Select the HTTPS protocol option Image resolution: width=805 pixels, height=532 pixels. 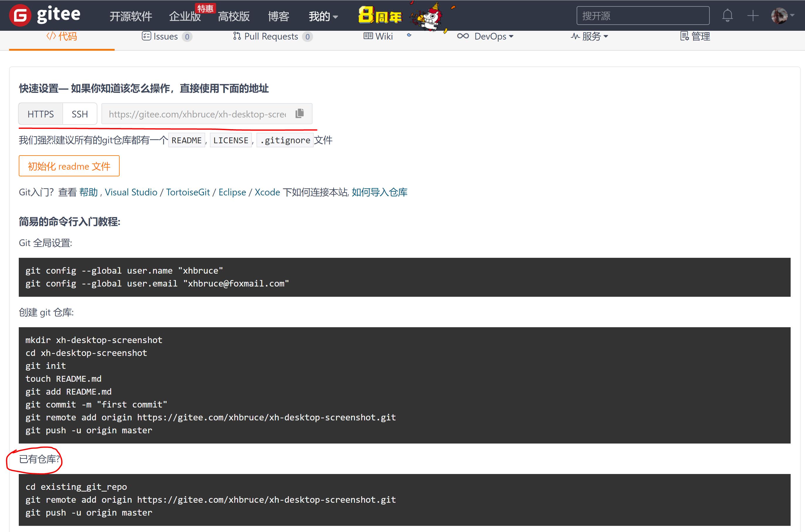click(x=41, y=114)
